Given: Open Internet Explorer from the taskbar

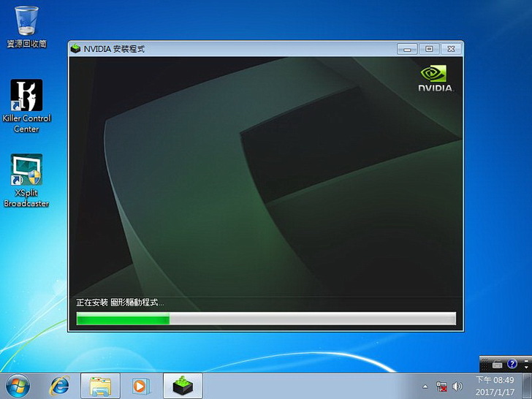Looking at the screenshot, I should 60,386.
